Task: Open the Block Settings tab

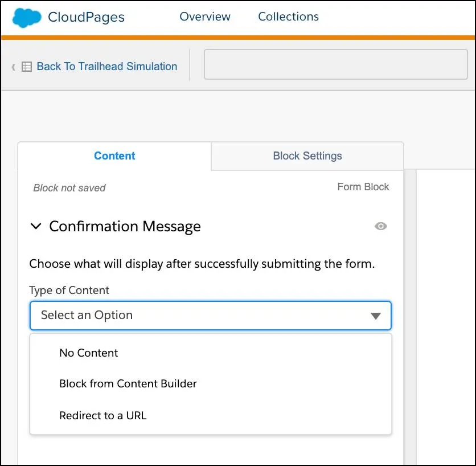Action: tap(307, 156)
